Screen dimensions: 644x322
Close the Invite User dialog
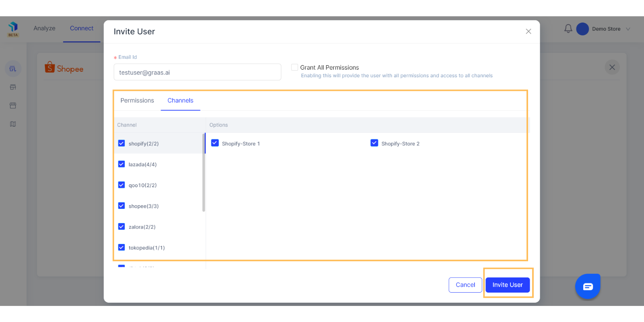[528, 31]
